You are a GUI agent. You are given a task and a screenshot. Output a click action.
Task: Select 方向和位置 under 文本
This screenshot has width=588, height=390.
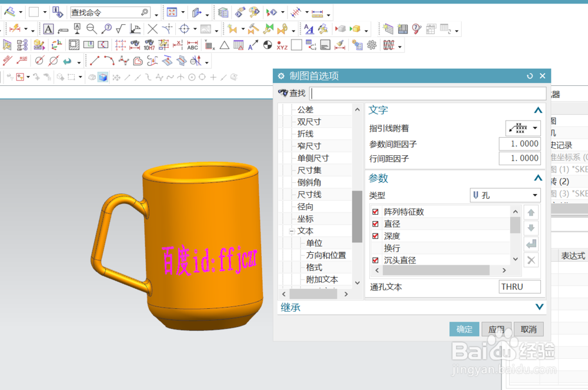pos(326,255)
